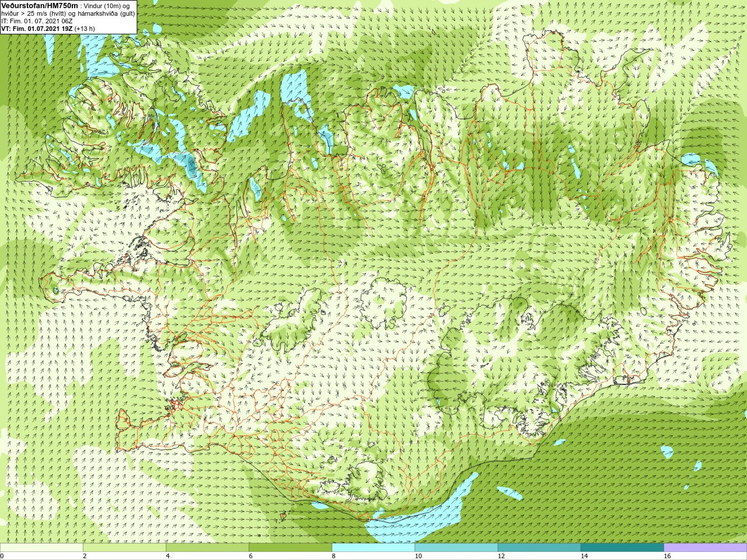
Task: Click the scale label '8'
Action: [x=334, y=556]
